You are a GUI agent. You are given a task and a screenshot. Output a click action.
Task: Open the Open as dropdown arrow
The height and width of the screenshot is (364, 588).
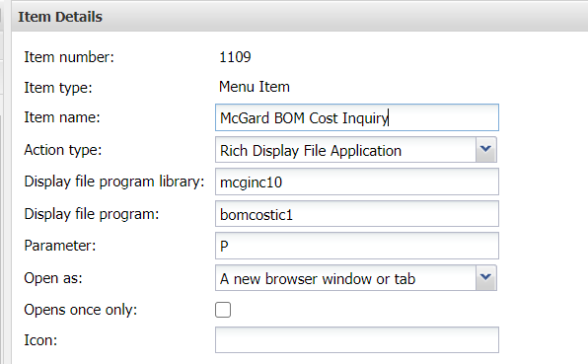click(x=486, y=278)
